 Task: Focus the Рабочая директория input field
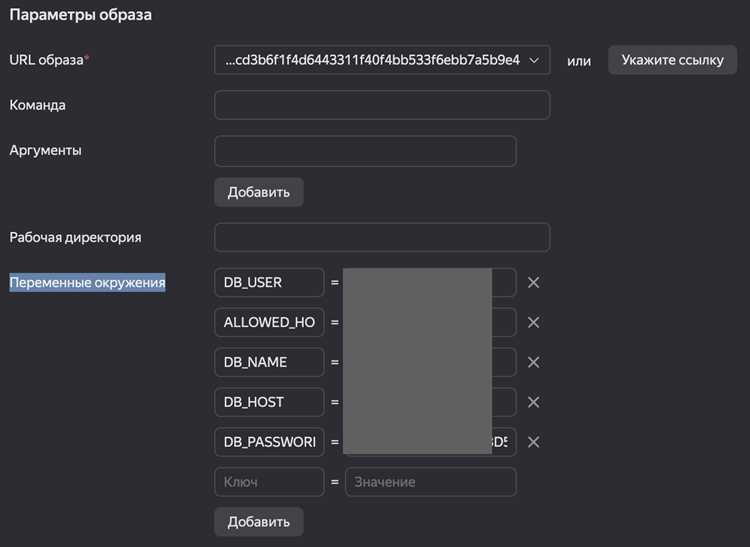click(382, 237)
